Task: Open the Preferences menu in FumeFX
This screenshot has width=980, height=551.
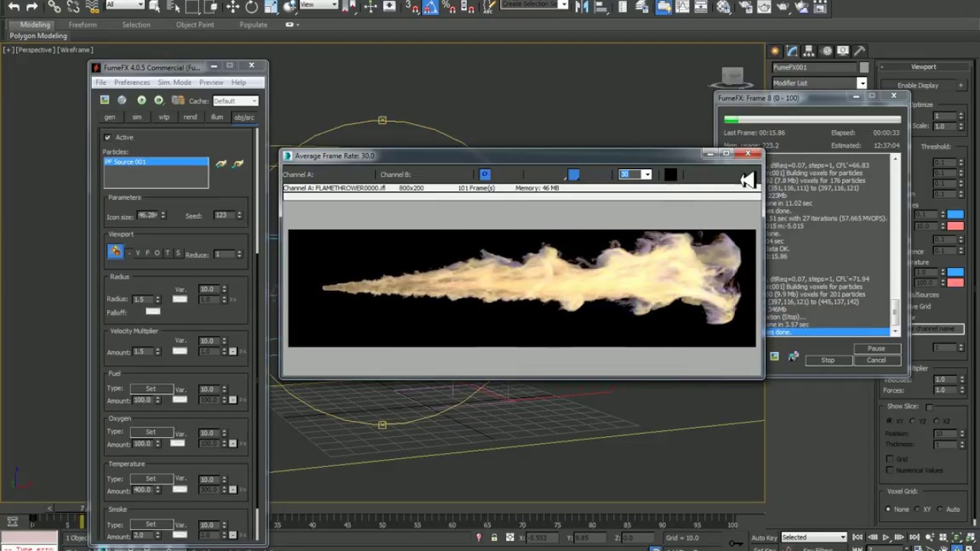Action: pos(132,83)
